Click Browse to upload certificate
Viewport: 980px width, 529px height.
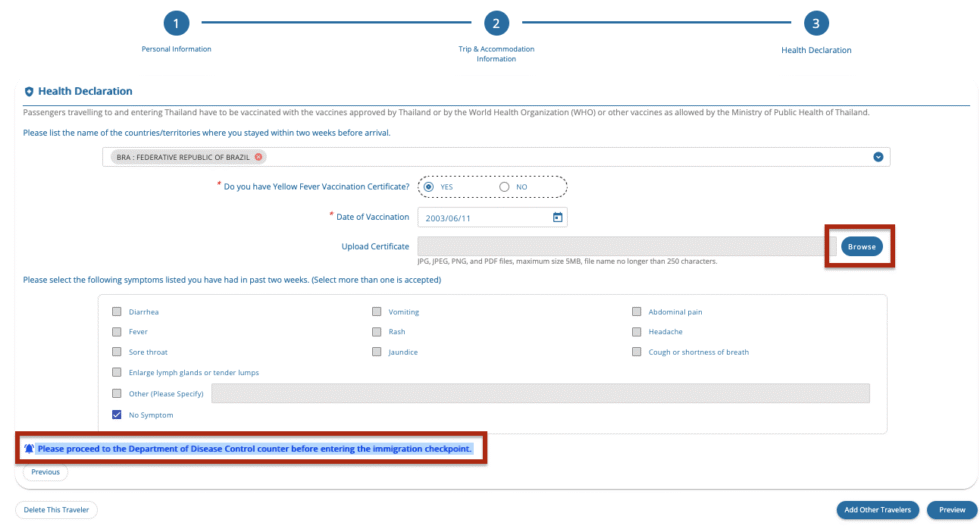861,246
